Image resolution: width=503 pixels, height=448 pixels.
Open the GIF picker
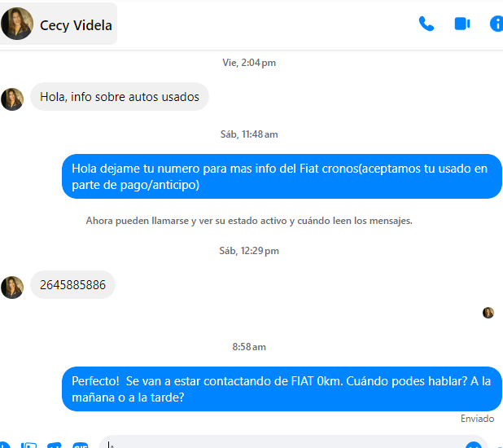[81, 445]
